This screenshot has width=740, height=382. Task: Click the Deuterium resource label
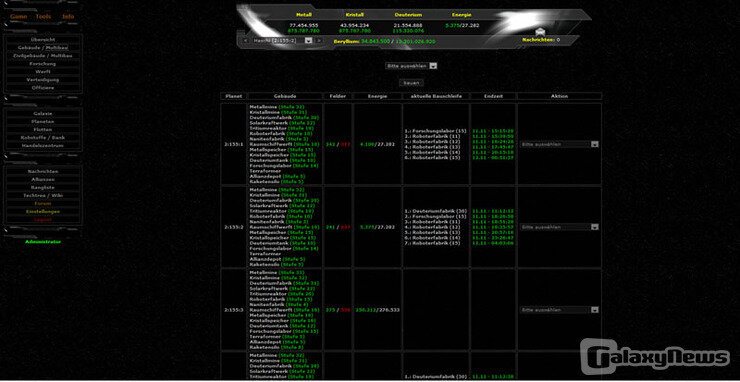pos(408,15)
